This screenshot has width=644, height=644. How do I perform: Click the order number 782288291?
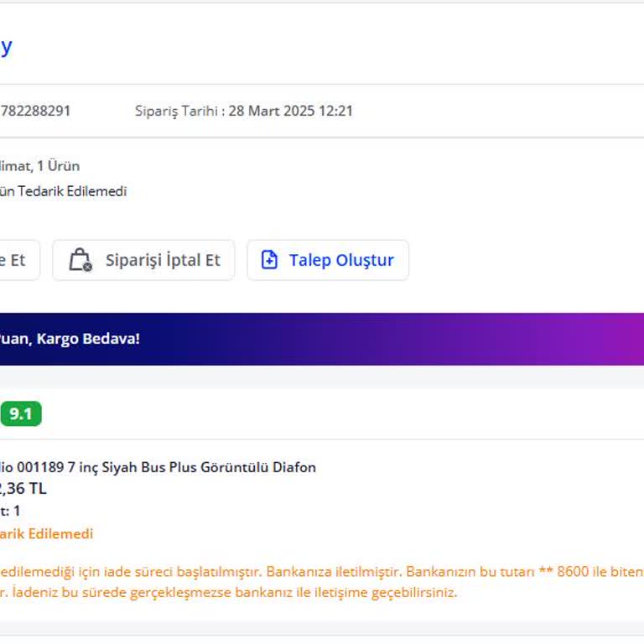tap(35, 111)
